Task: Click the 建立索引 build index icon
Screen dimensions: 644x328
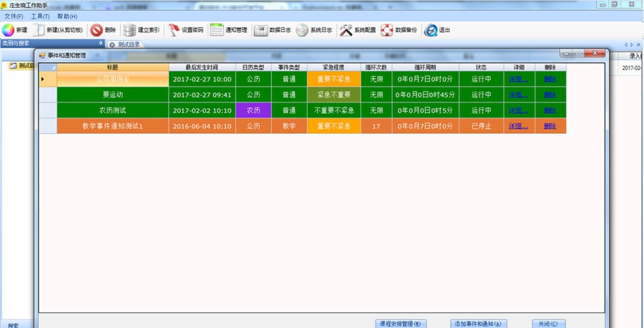Action: (130, 30)
